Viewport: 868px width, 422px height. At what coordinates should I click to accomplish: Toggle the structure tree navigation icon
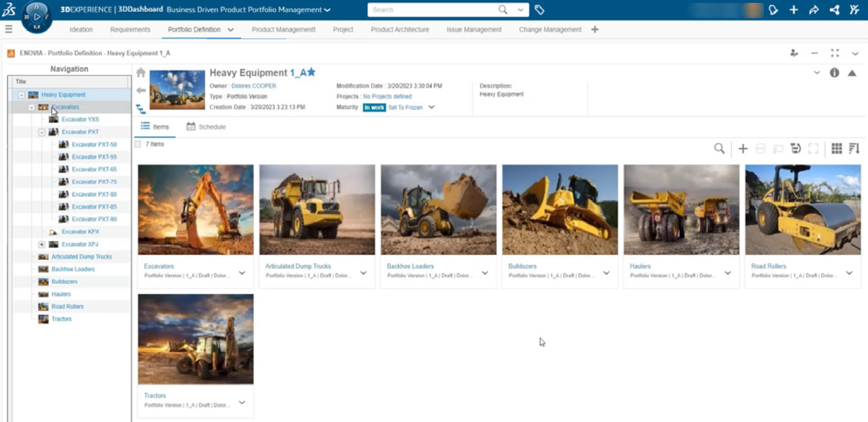pyautogui.click(x=141, y=109)
